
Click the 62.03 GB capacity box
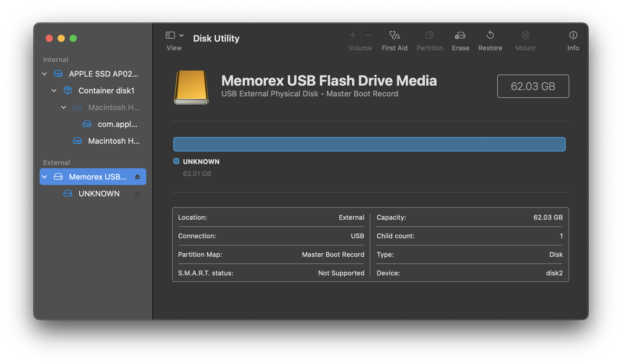coord(533,86)
